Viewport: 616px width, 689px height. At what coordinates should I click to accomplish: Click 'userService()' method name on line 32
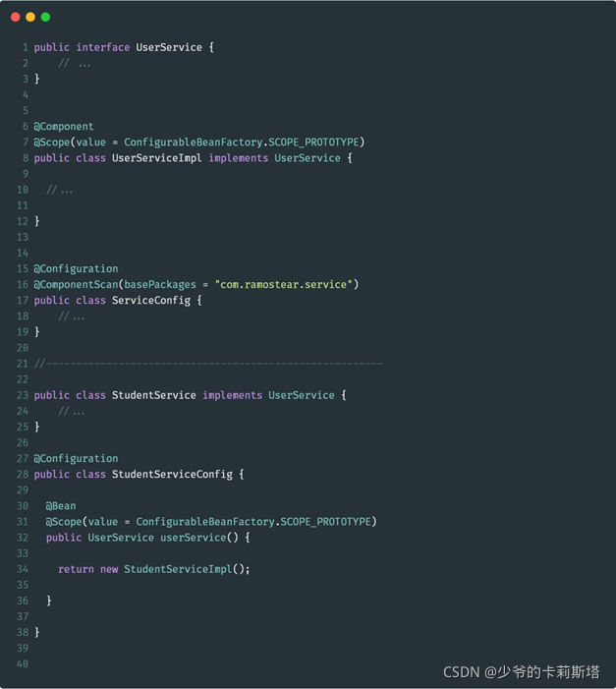point(199,538)
